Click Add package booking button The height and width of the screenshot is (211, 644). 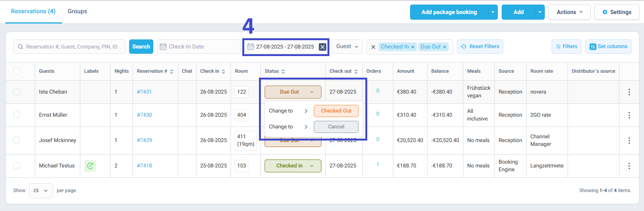[449, 12]
